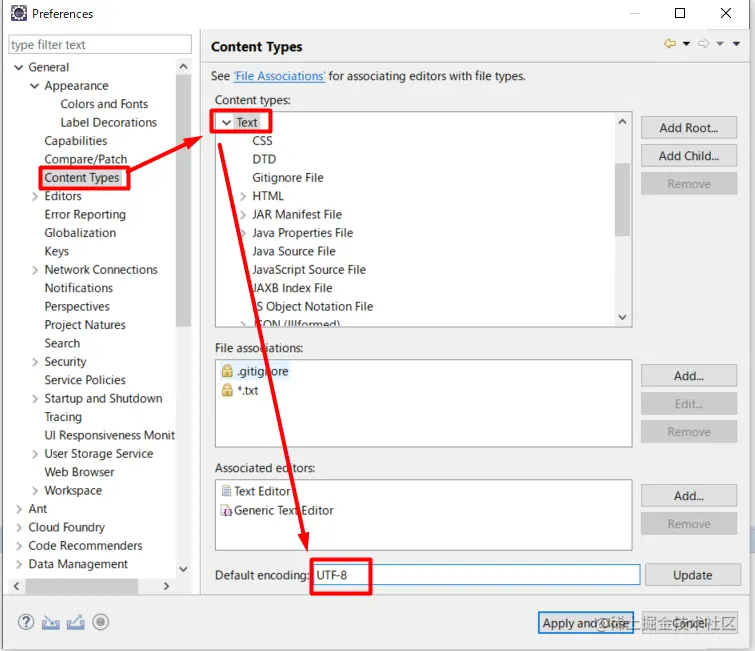The height and width of the screenshot is (651, 755).
Task: Select Java Source File content type
Action: pyautogui.click(x=294, y=251)
